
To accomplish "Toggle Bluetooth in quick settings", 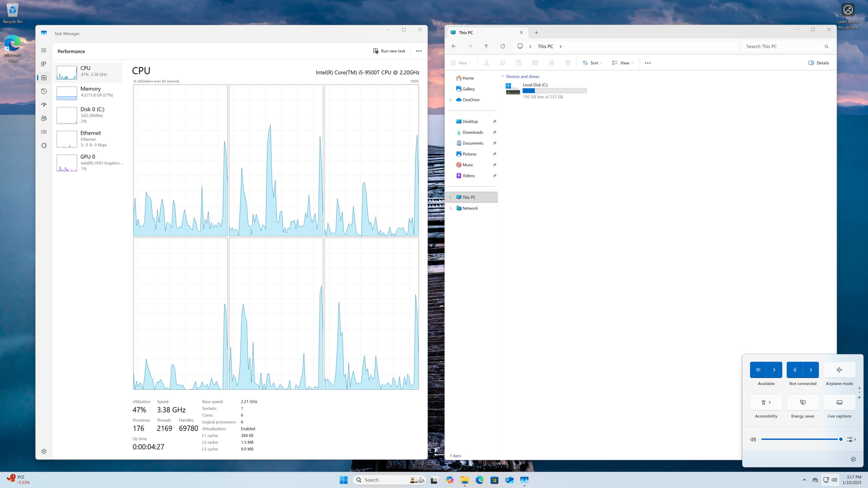I will coord(795,370).
